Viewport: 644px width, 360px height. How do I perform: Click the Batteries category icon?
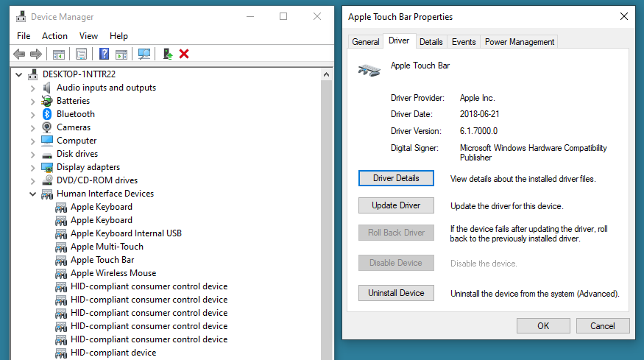[47, 101]
